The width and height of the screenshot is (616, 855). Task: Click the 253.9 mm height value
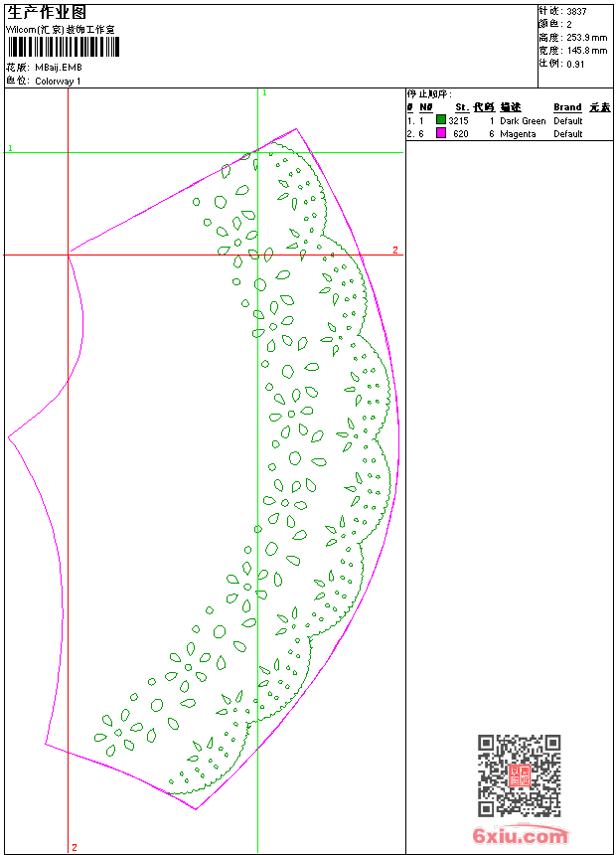586,38
